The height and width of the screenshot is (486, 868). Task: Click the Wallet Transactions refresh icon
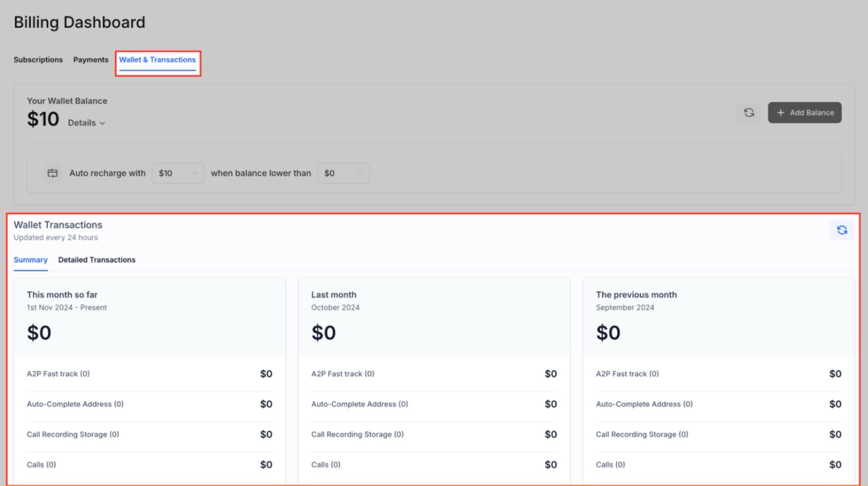[x=842, y=230]
